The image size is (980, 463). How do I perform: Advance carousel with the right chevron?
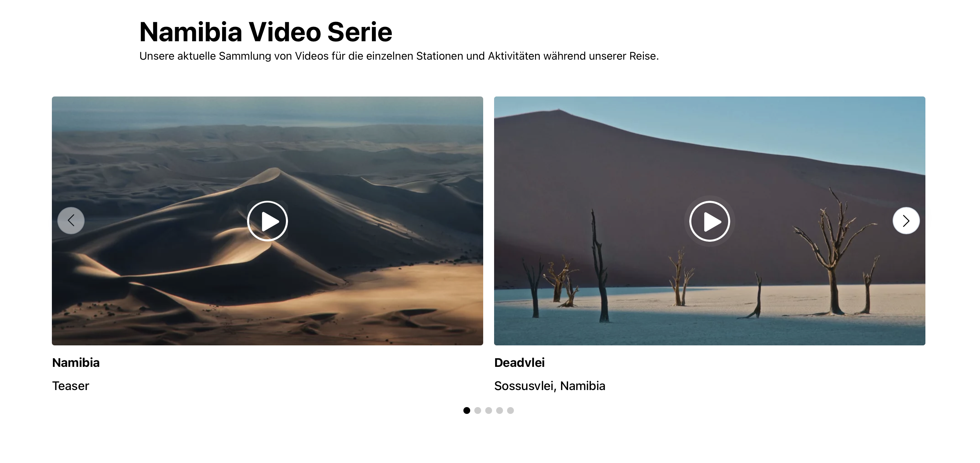[x=906, y=221]
